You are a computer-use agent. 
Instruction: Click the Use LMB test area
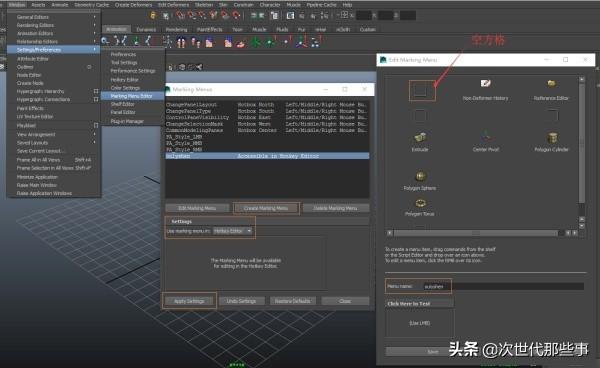[420, 323]
